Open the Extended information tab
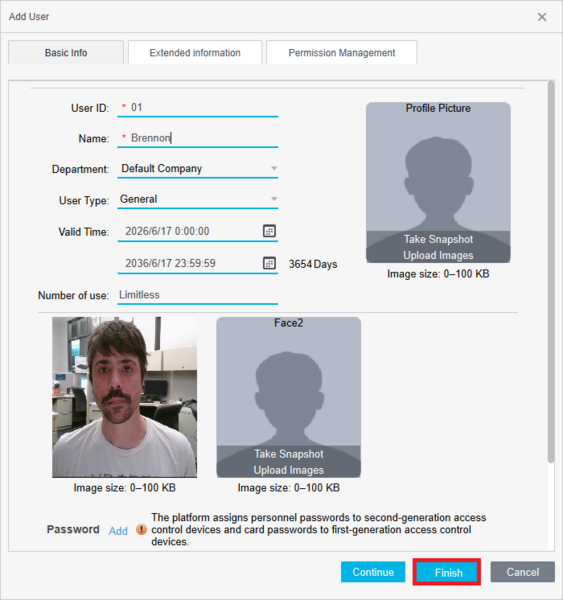Viewport: 563px width, 600px height. [x=195, y=52]
